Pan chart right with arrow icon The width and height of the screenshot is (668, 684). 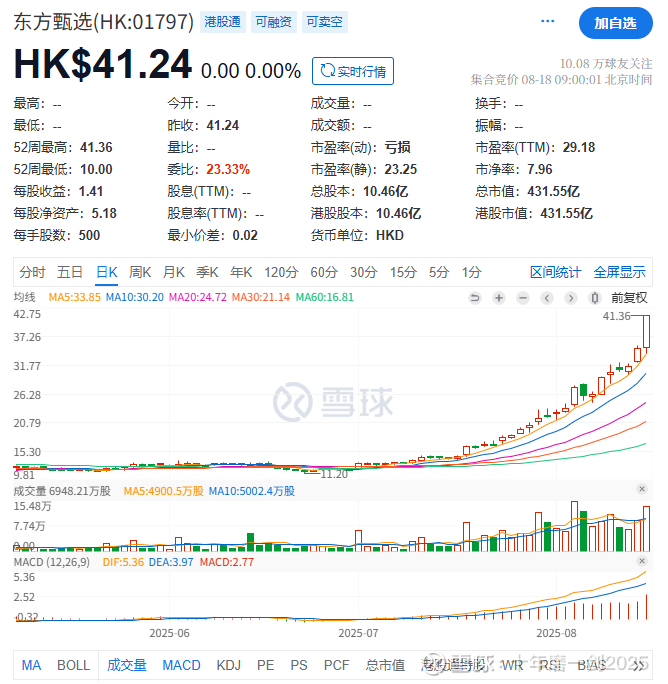click(571, 298)
